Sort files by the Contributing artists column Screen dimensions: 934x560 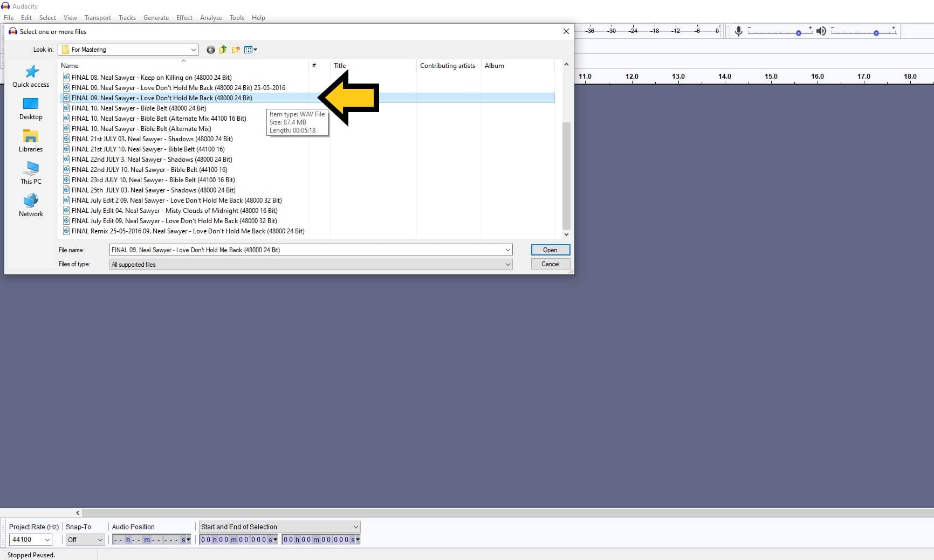click(448, 65)
